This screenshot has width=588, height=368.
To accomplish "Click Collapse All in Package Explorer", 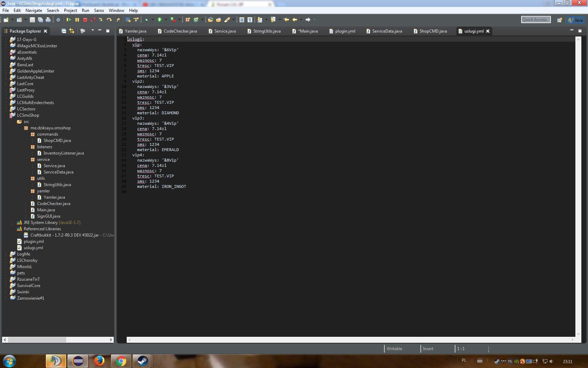I will 64,31.
